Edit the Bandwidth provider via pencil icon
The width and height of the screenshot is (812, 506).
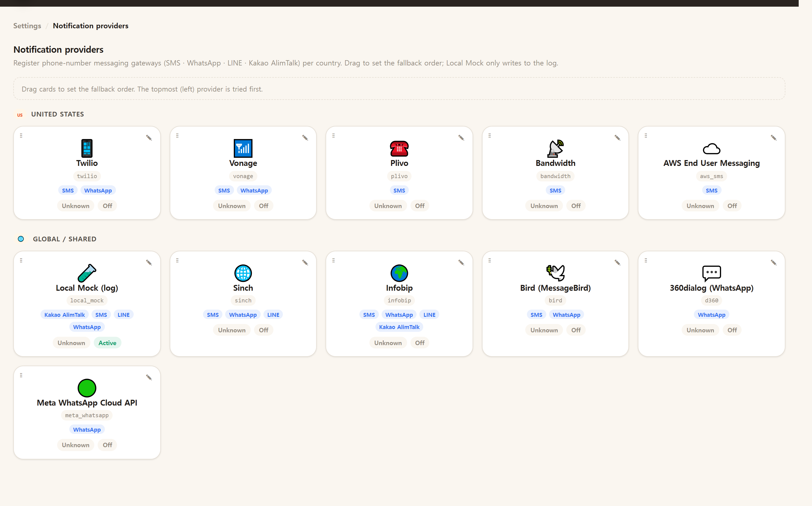pyautogui.click(x=617, y=138)
